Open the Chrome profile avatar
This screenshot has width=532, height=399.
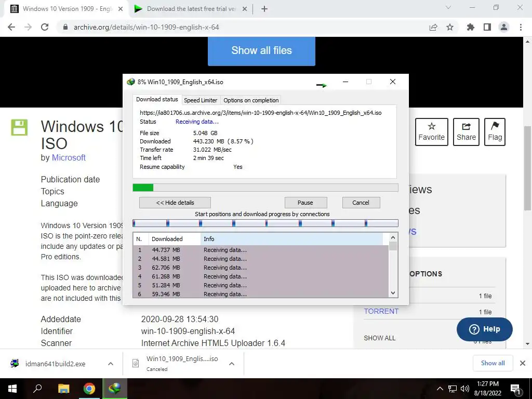pyautogui.click(x=504, y=27)
